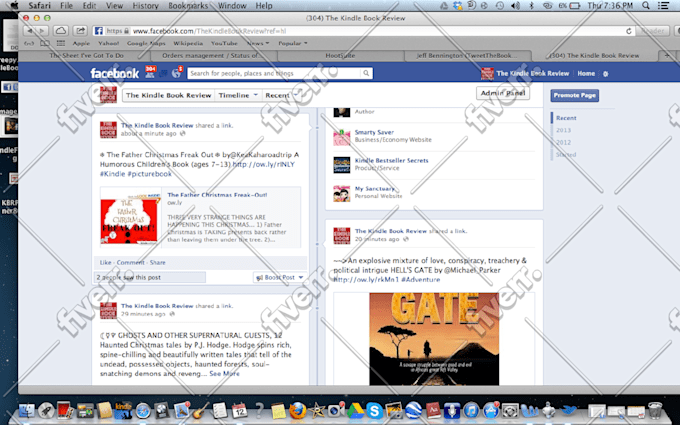Open the volume icon in menu bar

pyautogui.click(x=515, y=6)
